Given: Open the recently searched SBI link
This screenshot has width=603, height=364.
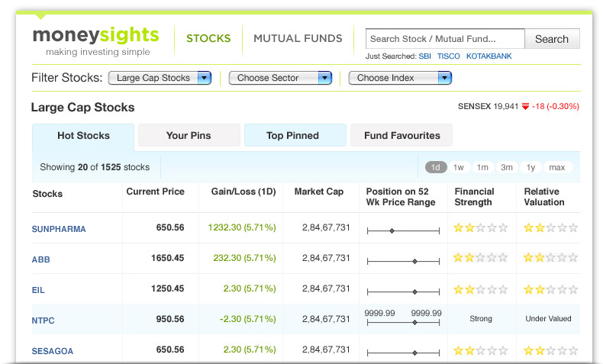Looking at the screenshot, I should (x=424, y=56).
